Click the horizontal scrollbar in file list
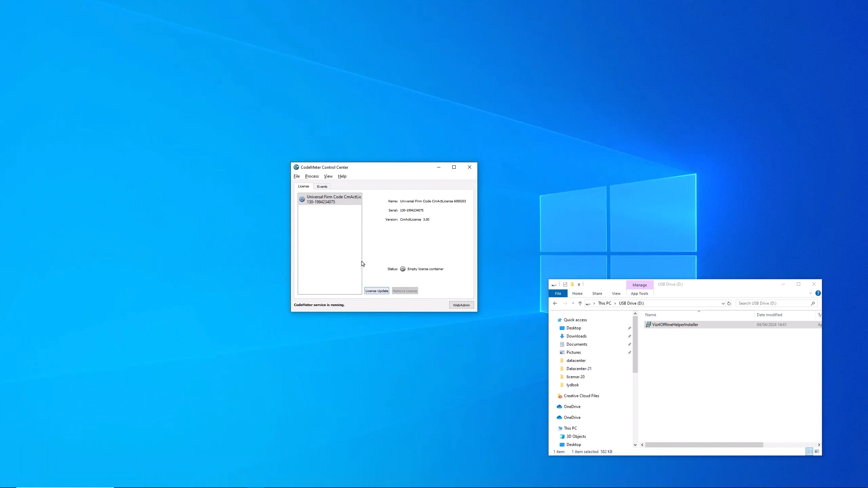 click(x=704, y=445)
